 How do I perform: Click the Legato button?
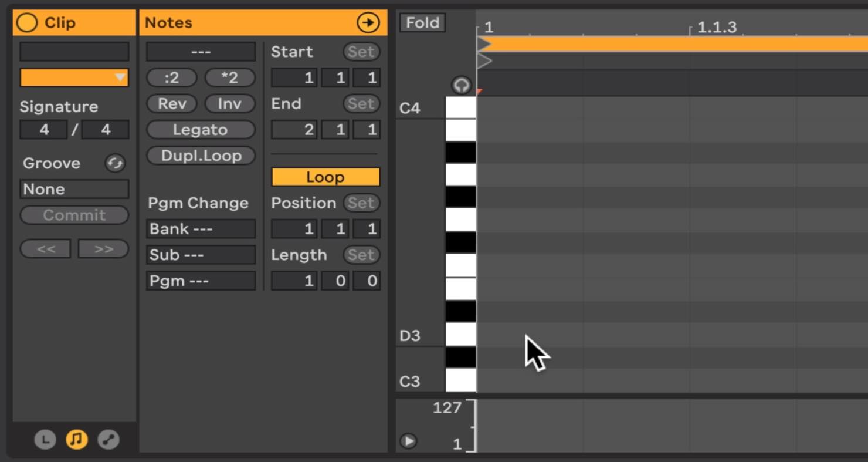click(201, 130)
